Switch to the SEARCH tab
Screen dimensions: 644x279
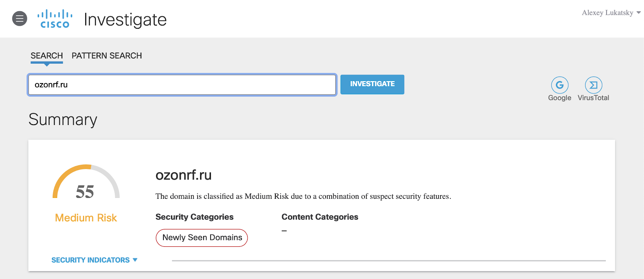pyautogui.click(x=47, y=56)
